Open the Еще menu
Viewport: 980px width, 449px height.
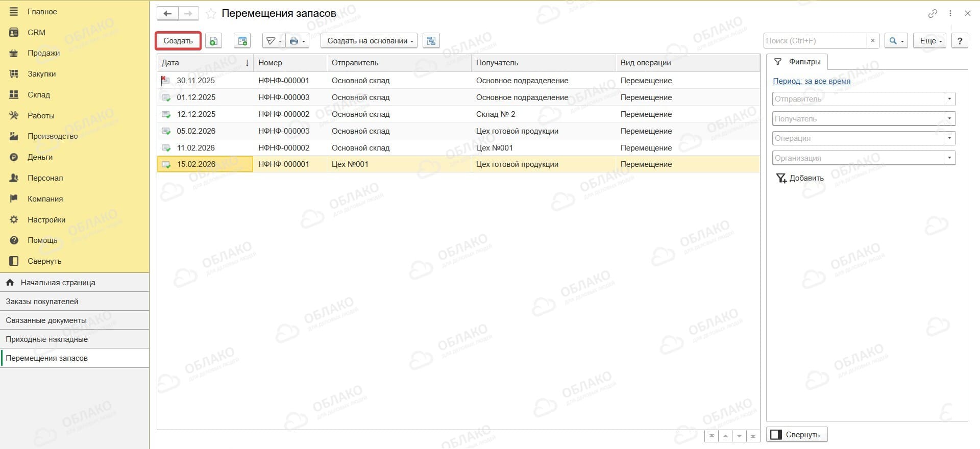click(x=930, y=41)
